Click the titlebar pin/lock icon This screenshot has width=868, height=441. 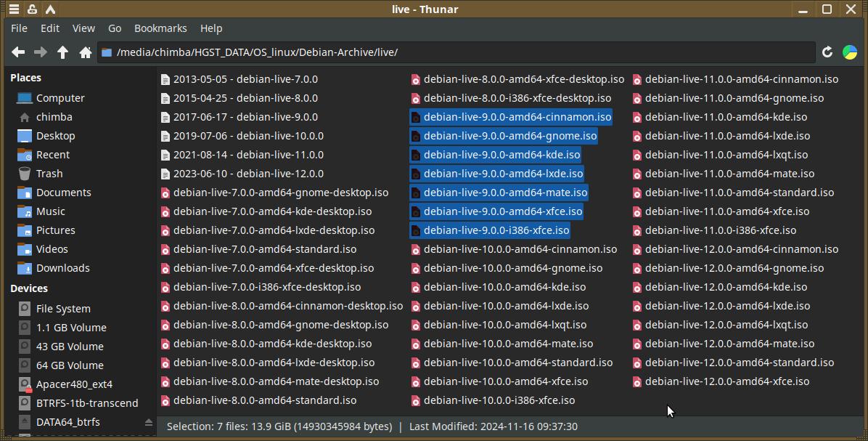[32, 9]
